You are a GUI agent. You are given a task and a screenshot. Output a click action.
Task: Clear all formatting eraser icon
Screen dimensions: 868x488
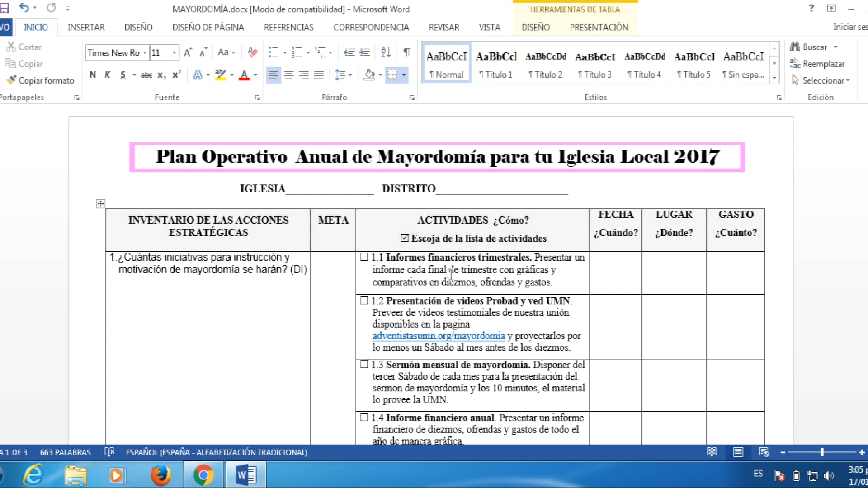click(252, 52)
